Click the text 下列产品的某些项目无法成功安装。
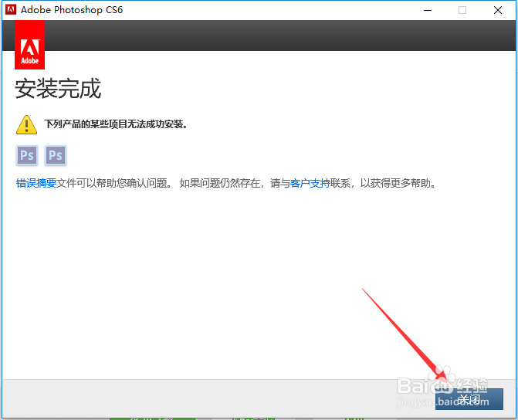The width and height of the screenshot is (518, 420). click(116, 124)
